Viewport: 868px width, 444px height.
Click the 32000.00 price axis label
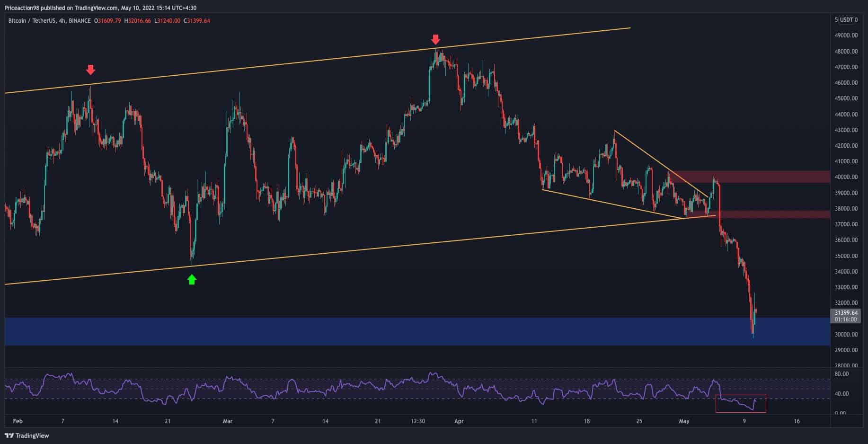pos(846,303)
